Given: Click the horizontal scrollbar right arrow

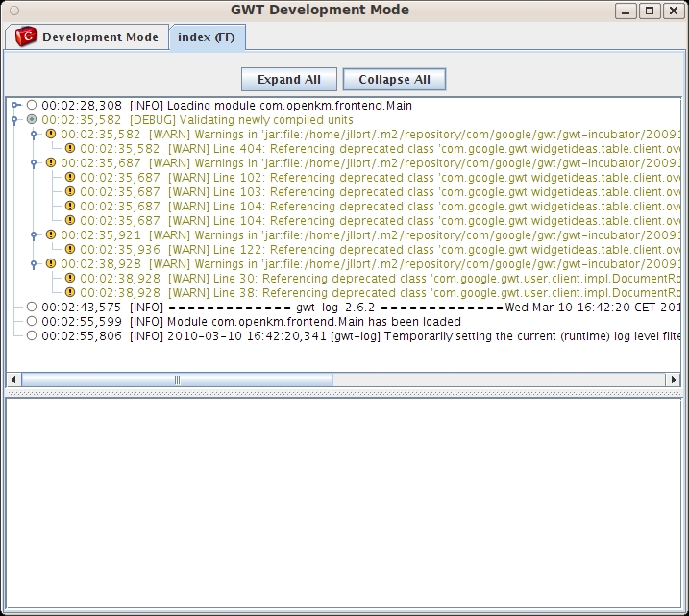Looking at the screenshot, I should click(x=674, y=380).
